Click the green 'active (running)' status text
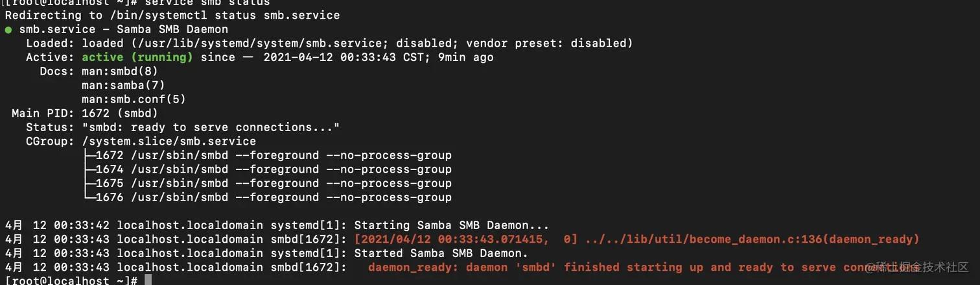Image resolution: width=980 pixels, height=285 pixels. coord(137,57)
